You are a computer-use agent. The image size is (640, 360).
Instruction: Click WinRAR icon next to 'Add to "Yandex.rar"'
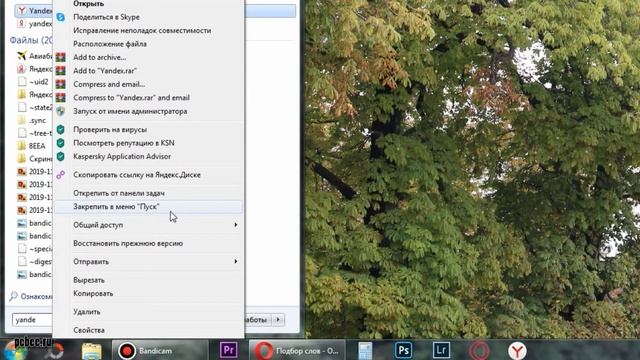[60, 71]
